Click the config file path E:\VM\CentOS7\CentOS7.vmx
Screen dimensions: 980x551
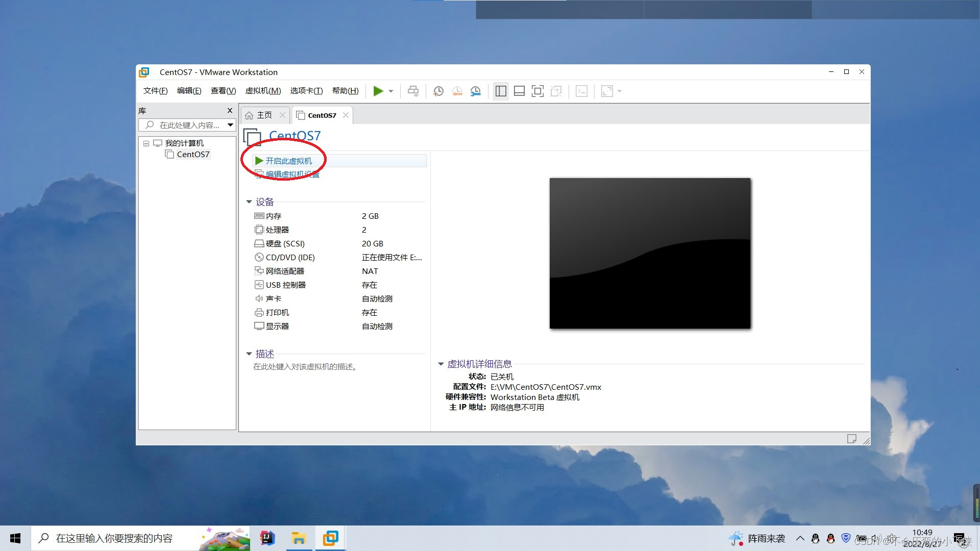click(x=546, y=387)
